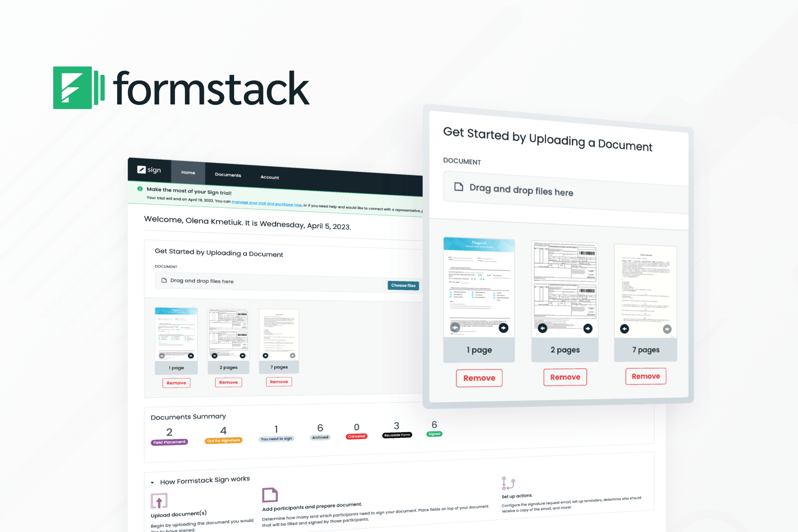This screenshot has width=798, height=532.
Task: Click the 'You need to sign' badge
Action: tap(276, 439)
